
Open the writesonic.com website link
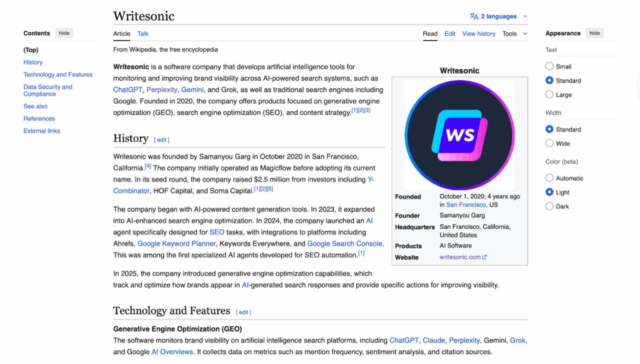[460, 257]
